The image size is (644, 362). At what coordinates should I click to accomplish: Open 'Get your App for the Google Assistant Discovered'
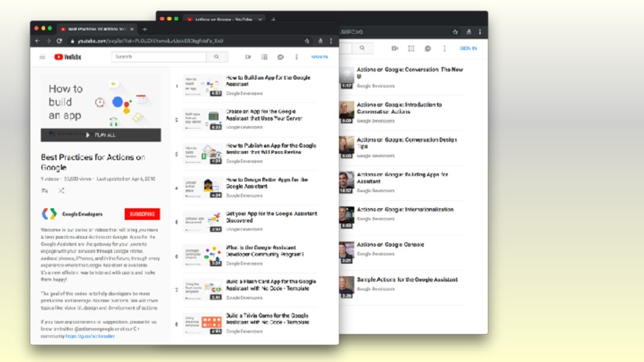[272, 217]
